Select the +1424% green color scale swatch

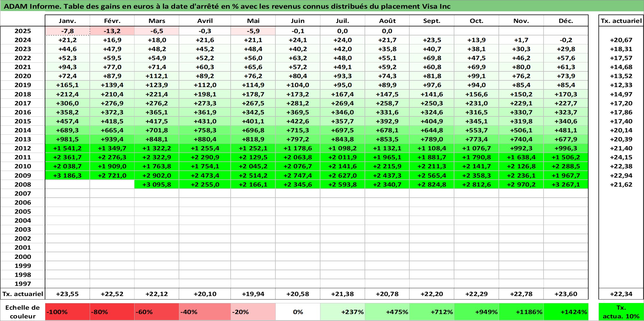pyautogui.click(x=566, y=312)
